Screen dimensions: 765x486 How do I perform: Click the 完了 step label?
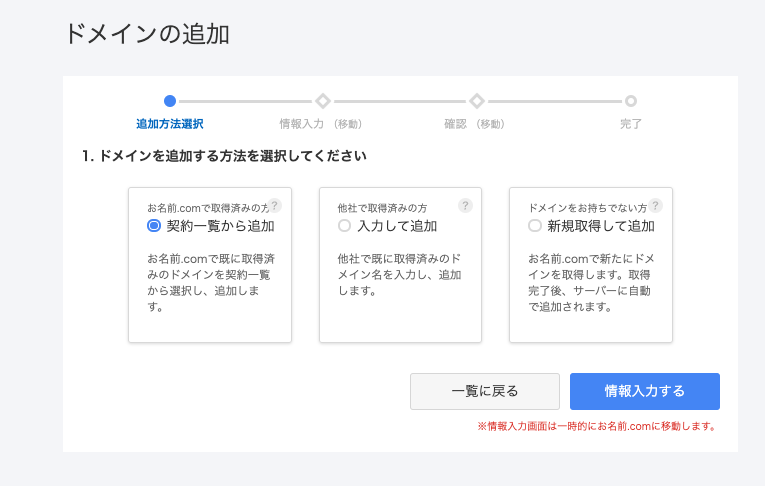tap(631, 124)
